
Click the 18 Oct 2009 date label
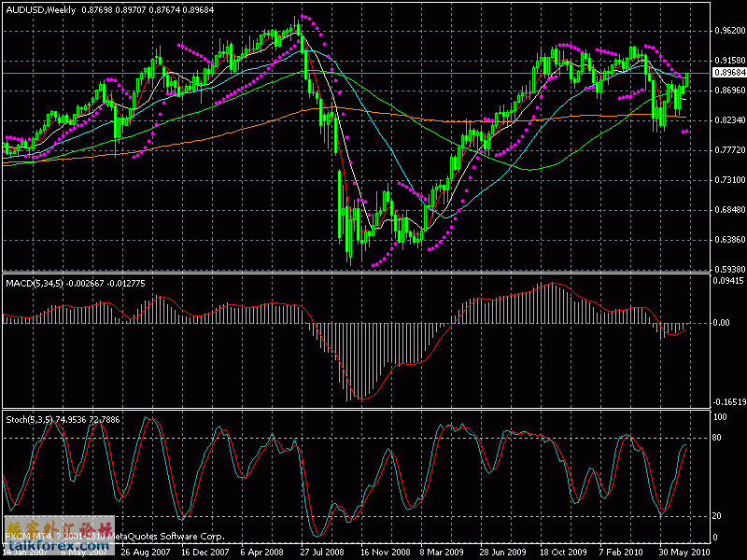click(x=563, y=553)
